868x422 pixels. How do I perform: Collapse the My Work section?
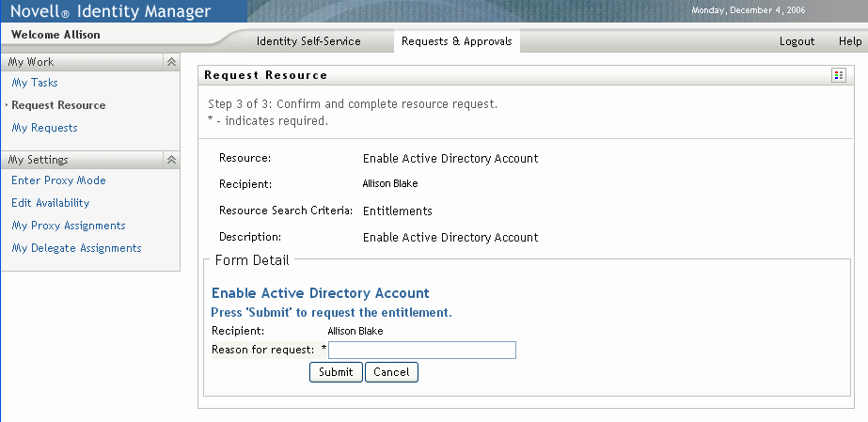(171, 62)
